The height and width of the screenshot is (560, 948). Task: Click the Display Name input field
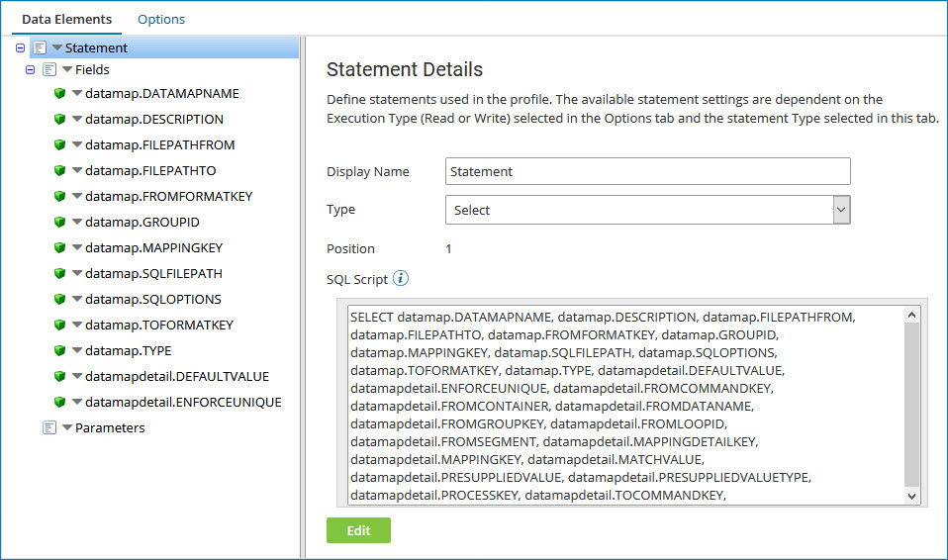click(x=647, y=171)
